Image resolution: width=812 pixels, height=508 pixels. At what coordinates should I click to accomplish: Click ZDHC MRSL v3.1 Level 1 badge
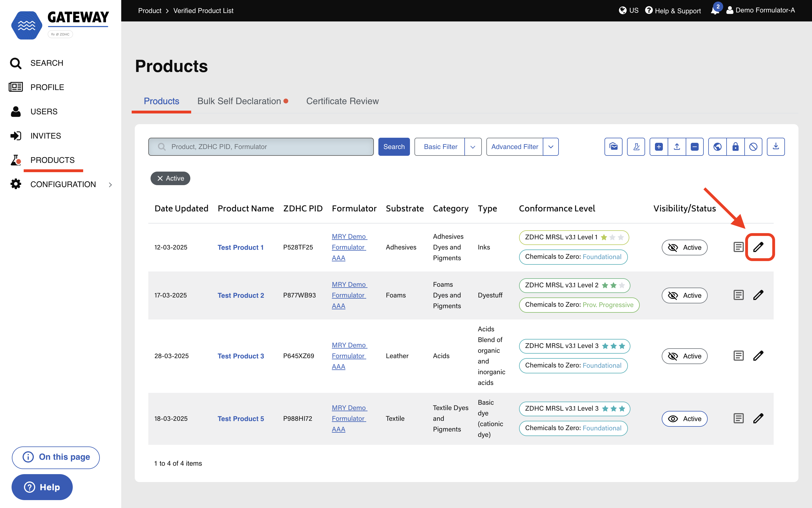tap(574, 237)
